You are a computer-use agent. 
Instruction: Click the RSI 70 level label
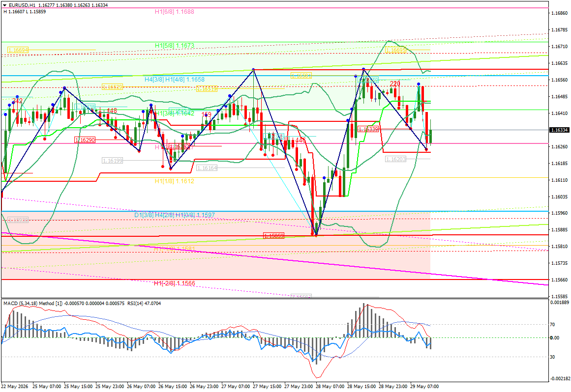click(552, 325)
